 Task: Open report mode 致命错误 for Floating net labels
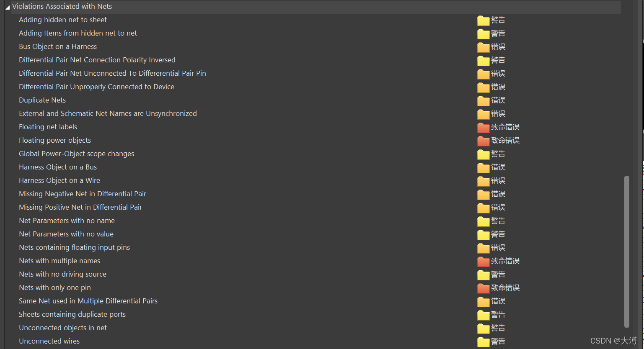coord(505,127)
